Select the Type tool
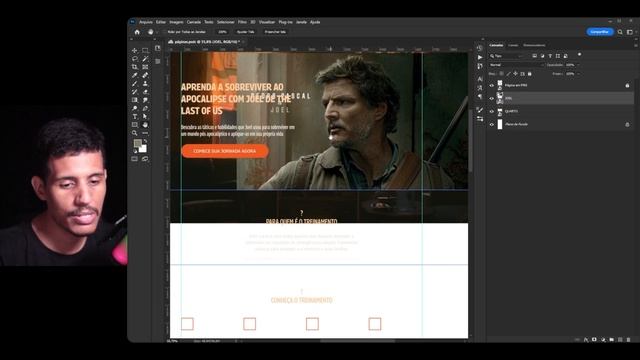This screenshot has height=360, width=640. coord(135,117)
